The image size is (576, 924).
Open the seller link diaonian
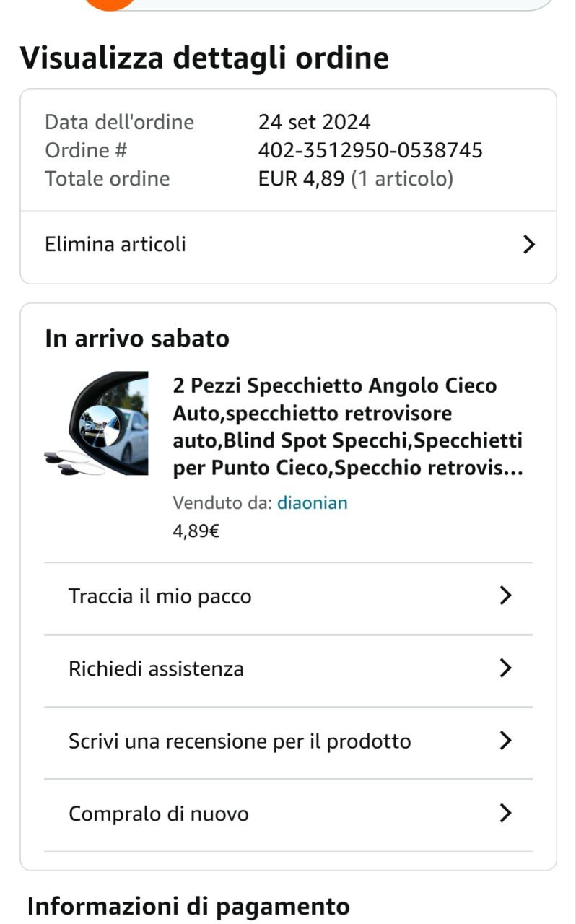313,503
